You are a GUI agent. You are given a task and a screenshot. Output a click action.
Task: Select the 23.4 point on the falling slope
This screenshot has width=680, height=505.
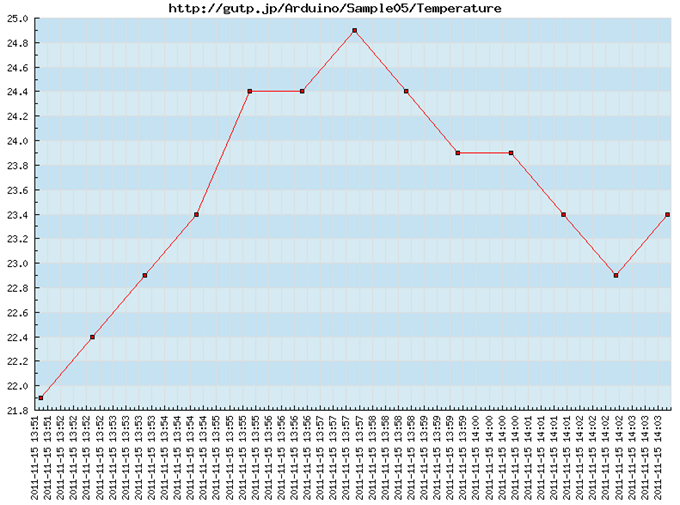pos(563,215)
